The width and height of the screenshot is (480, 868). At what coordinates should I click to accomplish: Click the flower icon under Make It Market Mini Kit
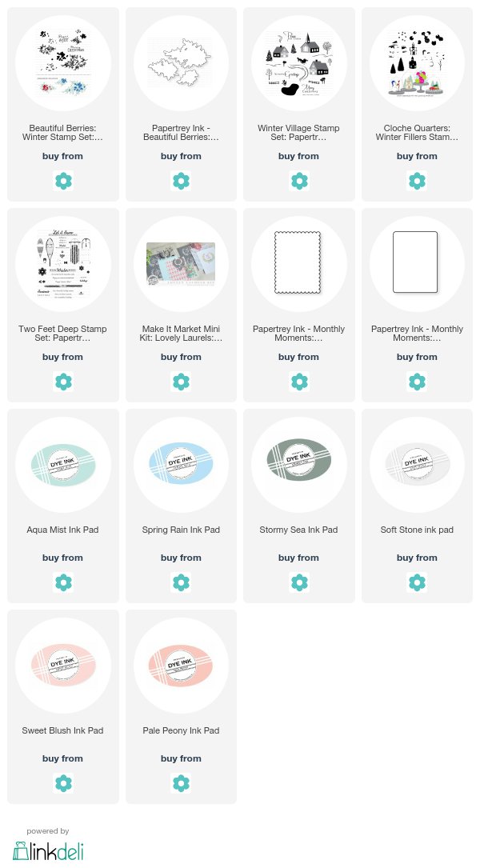point(181,382)
